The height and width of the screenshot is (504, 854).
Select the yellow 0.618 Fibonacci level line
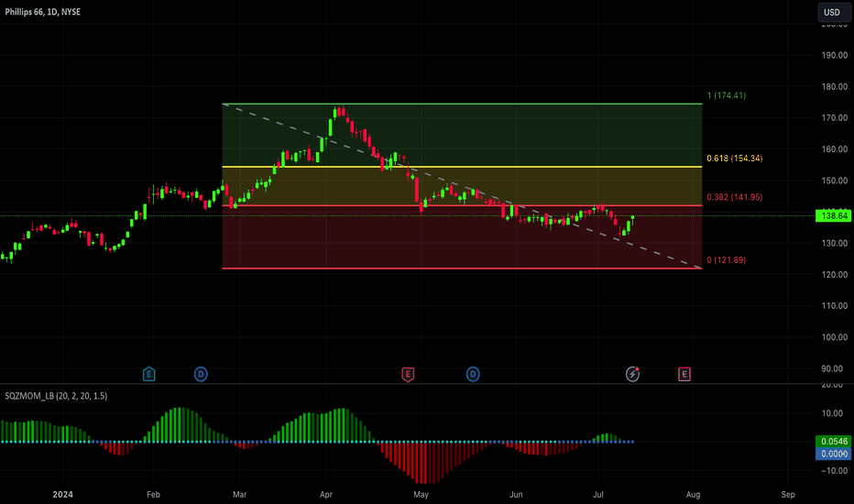[462, 167]
